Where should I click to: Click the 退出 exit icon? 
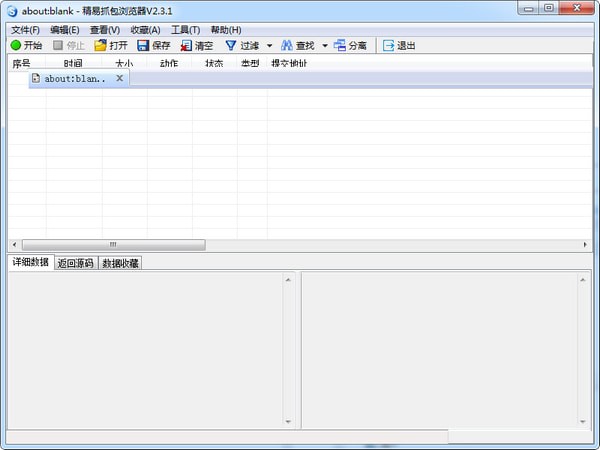click(x=389, y=45)
